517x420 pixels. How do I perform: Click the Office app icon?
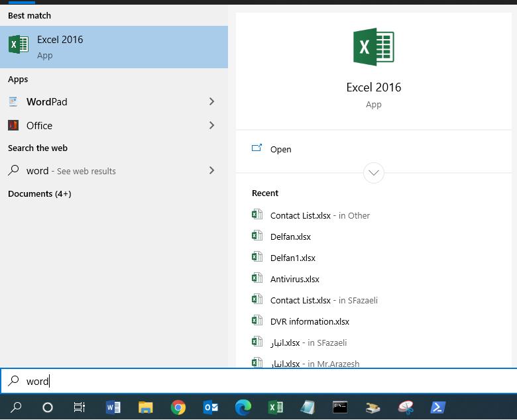13,125
